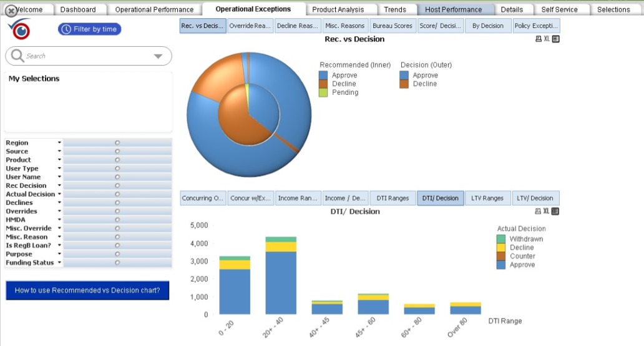644x346 pixels.
Task: Click the round X close icon at top-left
Action: pyautogui.click(x=11, y=11)
